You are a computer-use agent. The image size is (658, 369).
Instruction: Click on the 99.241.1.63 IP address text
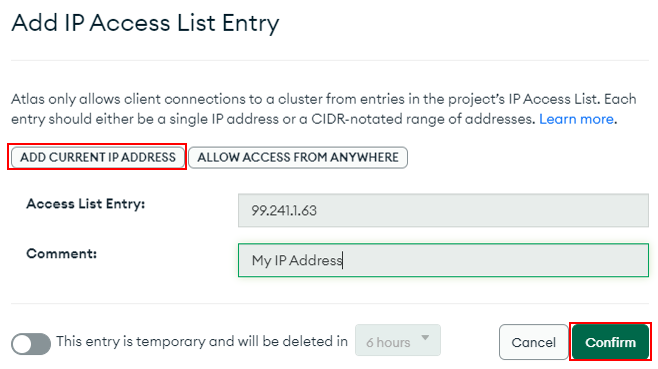[284, 210]
